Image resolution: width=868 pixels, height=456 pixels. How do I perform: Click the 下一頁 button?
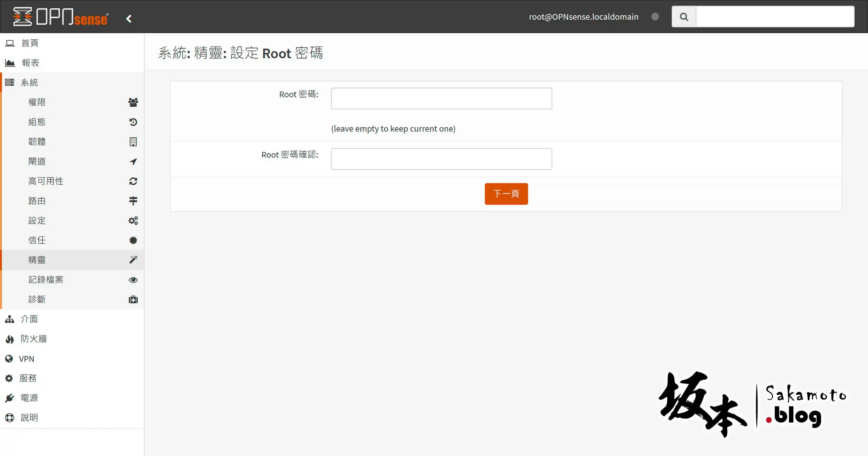click(x=506, y=194)
